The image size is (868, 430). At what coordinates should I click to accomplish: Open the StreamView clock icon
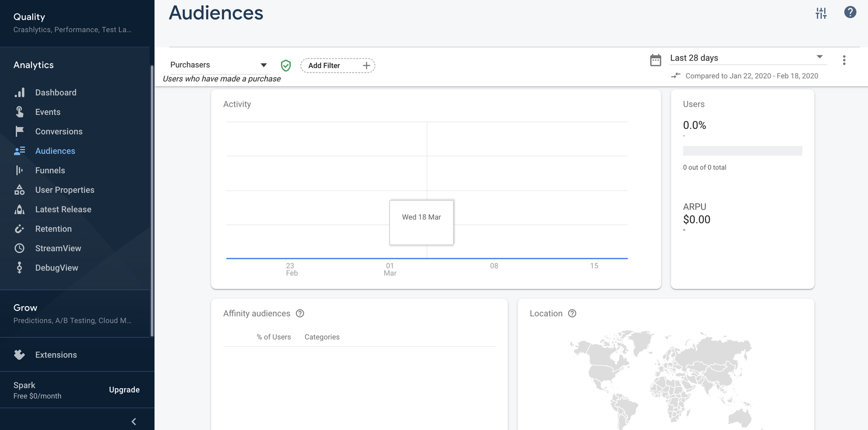click(x=19, y=248)
